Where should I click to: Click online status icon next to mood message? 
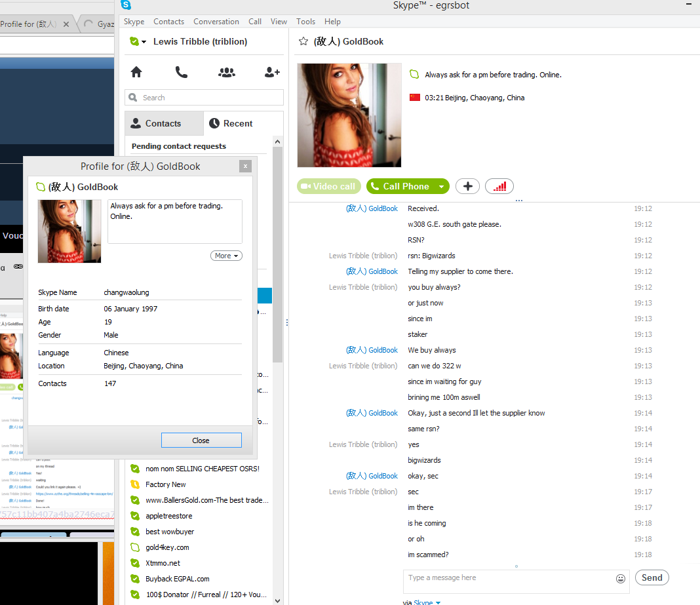coord(414,75)
